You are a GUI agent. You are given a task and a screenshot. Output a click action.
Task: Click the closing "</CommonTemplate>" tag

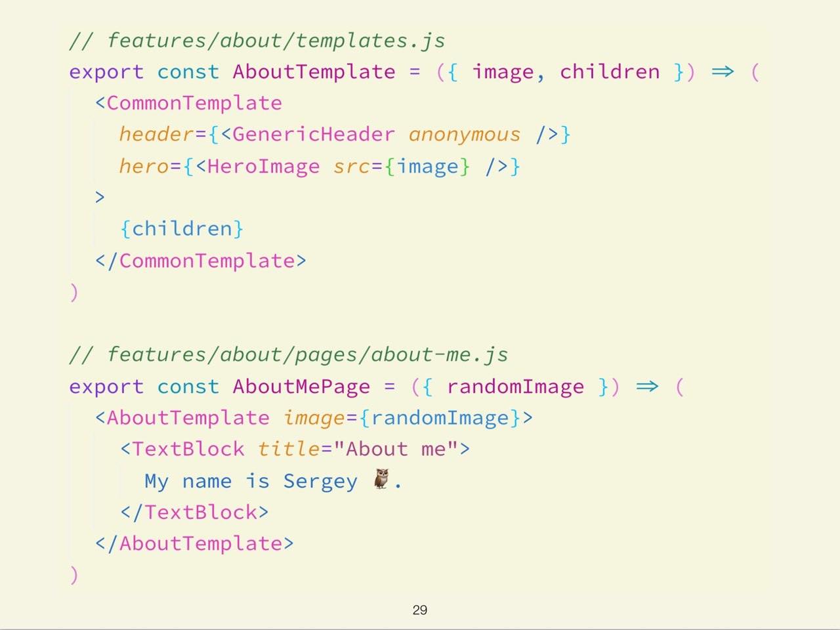[201, 261]
